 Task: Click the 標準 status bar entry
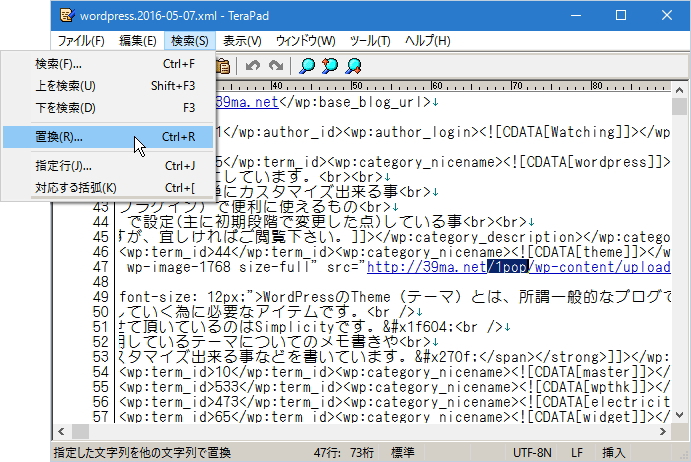coord(403,453)
